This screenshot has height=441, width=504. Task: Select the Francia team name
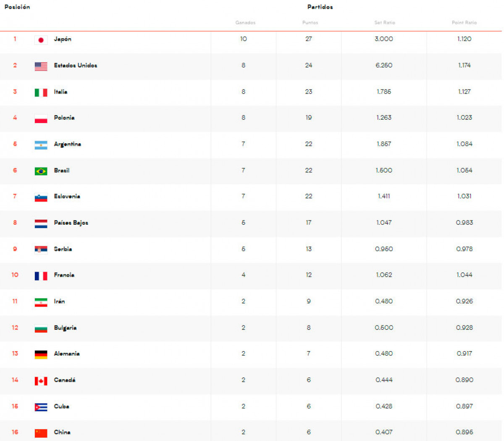(x=64, y=275)
